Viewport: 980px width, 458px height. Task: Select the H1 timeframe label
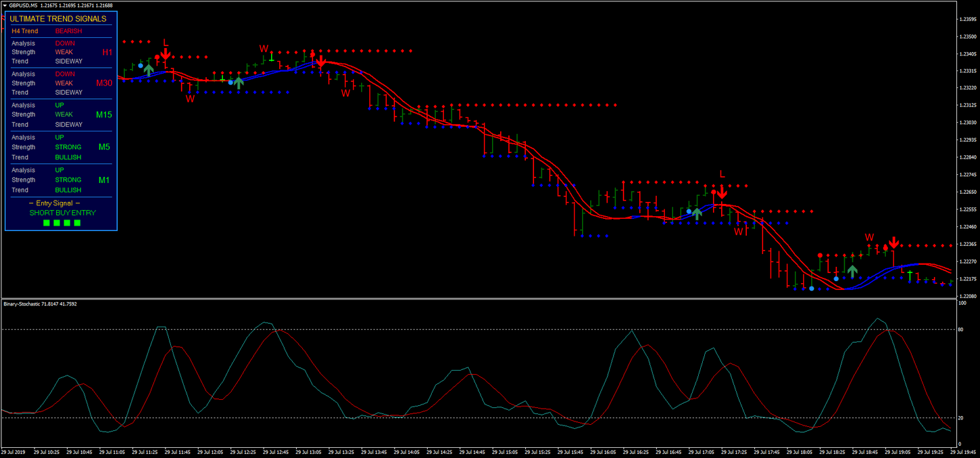107,52
